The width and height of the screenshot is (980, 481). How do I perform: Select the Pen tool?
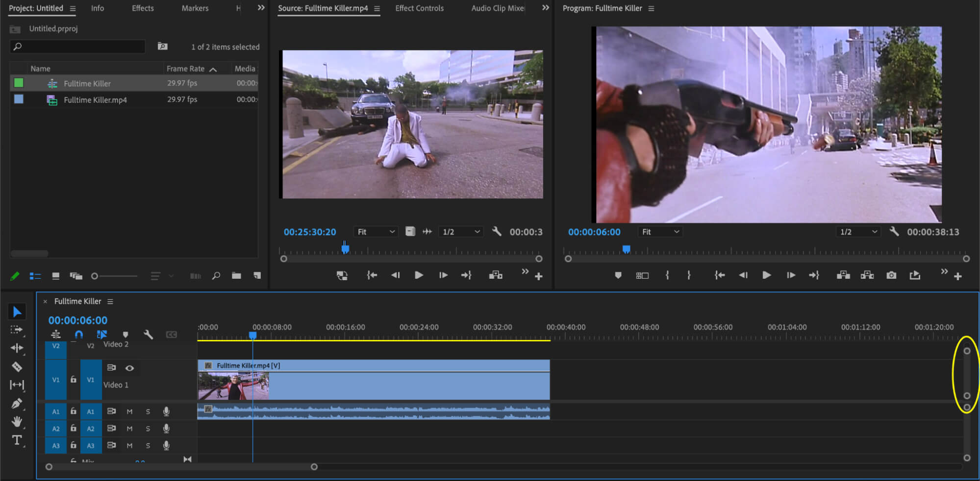click(x=17, y=404)
